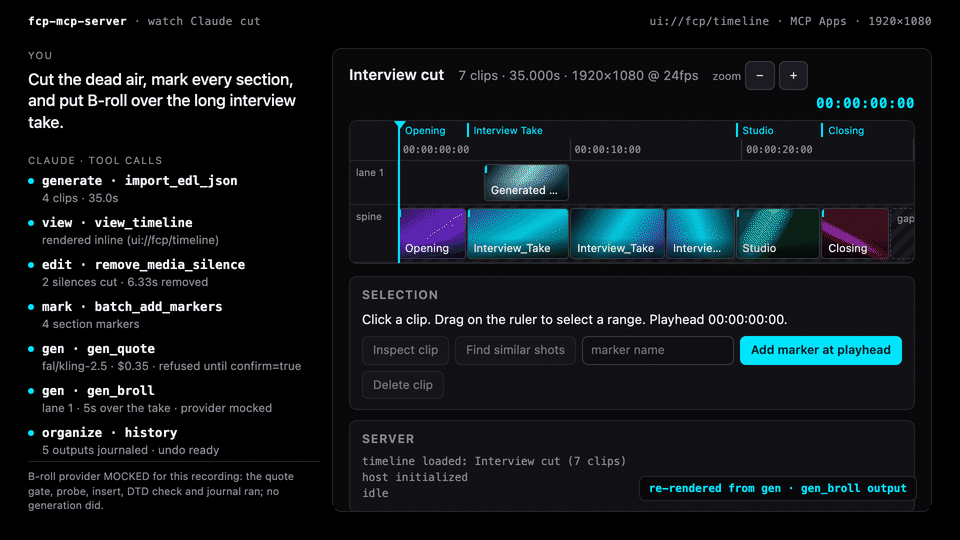This screenshot has width=960, height=540.
Task: Click the 00:00:20:00 ruler timestamp
Action: [x=779, y=149]
